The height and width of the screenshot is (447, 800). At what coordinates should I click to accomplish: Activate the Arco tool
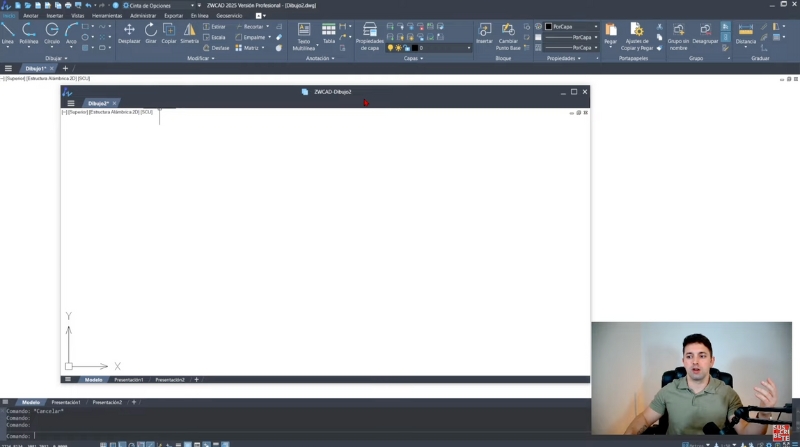pos(71,33)
